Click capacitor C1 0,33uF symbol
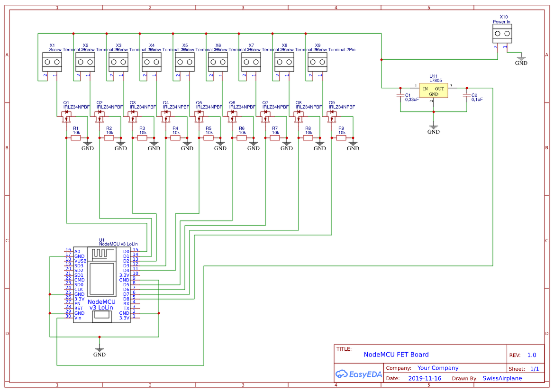 (400, 95)
